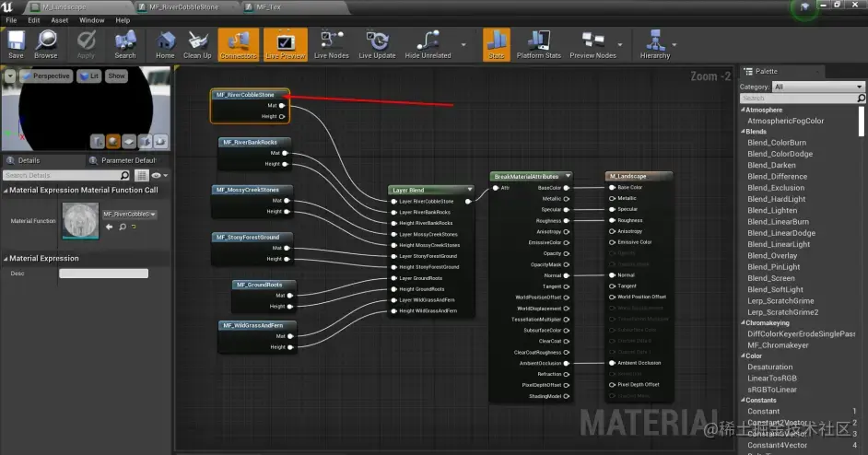Switch to MF_Tex tab

pyautogui.click(x=268, y=7)
